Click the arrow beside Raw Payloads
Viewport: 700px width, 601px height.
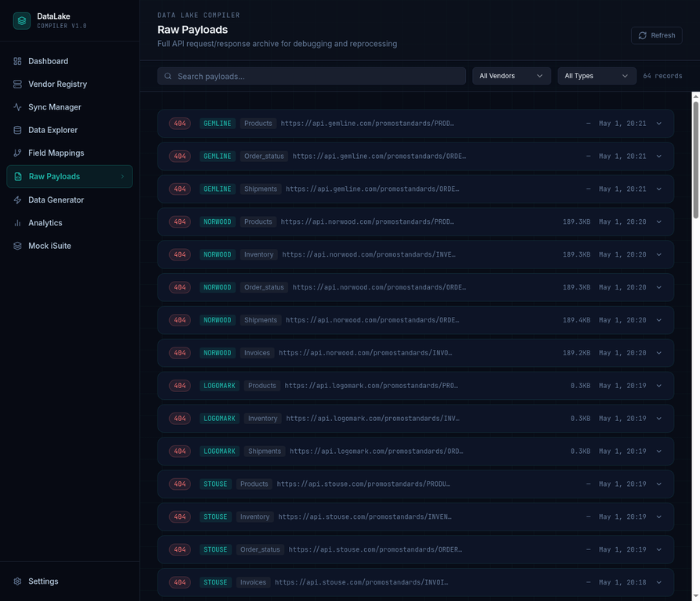pos(122,177)
